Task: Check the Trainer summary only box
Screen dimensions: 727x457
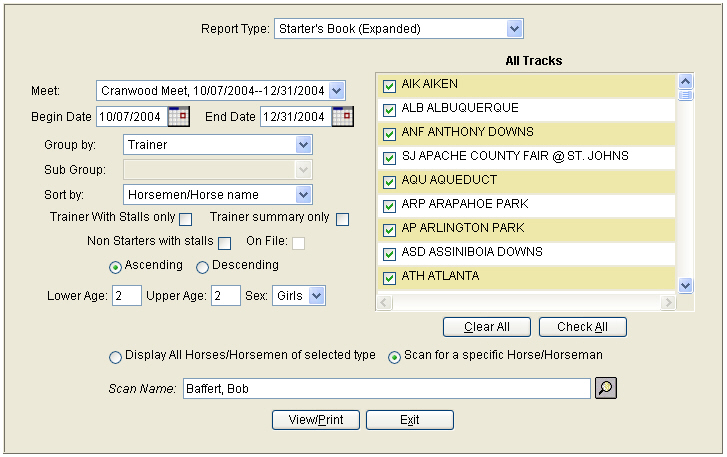Action: coord(343,219)
